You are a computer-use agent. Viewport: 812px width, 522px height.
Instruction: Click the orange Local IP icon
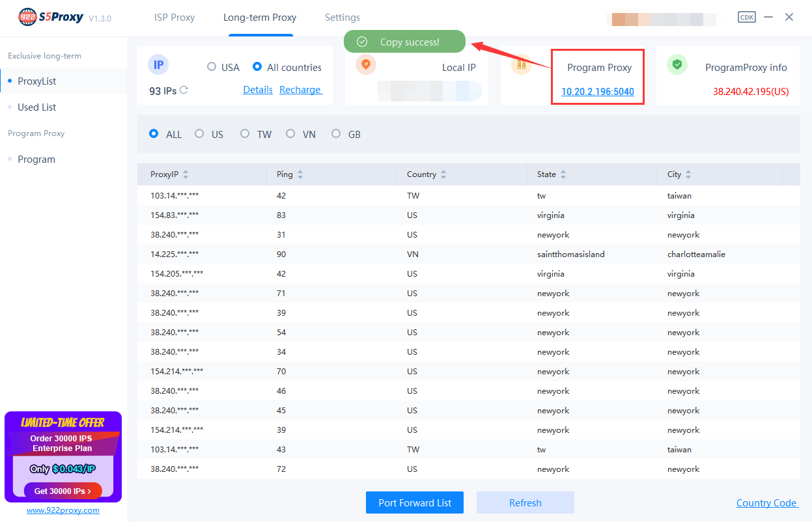click(x=366, y=64)
